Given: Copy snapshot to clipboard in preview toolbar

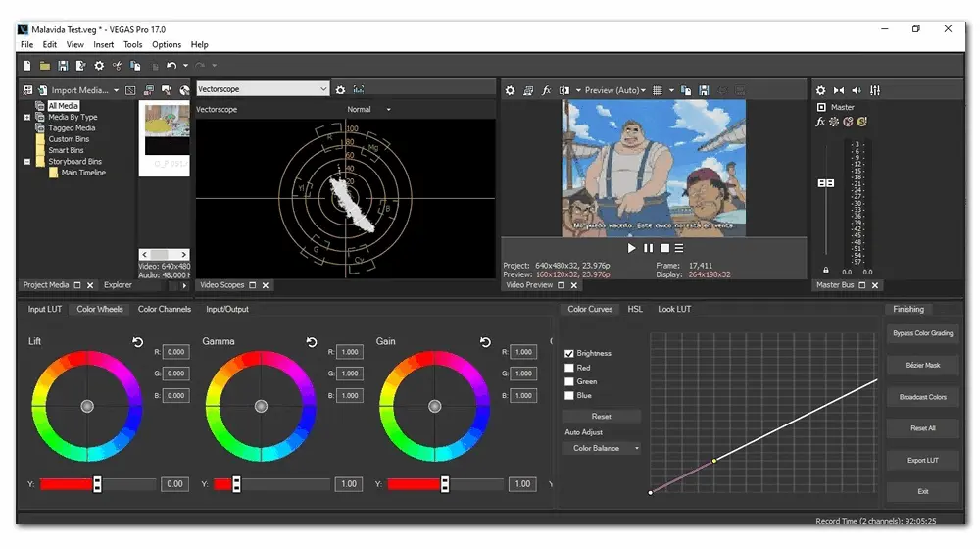Looking at the screenshot, I should [686, 90].
